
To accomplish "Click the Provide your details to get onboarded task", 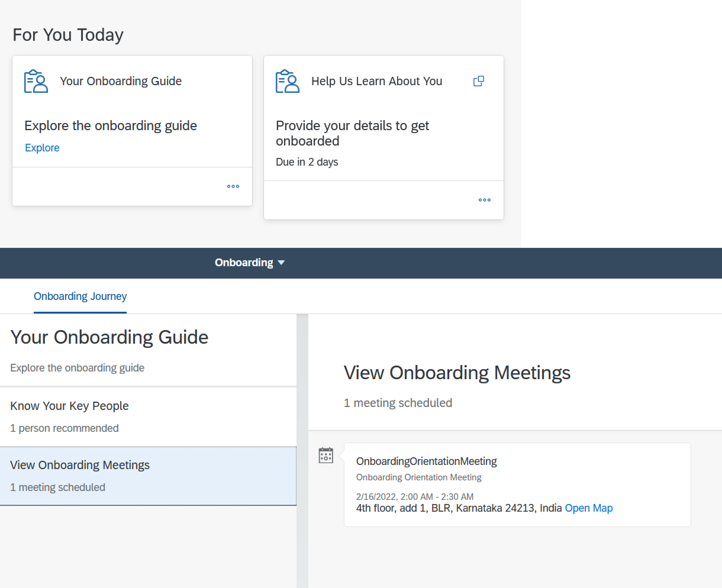I will [352, 133].
